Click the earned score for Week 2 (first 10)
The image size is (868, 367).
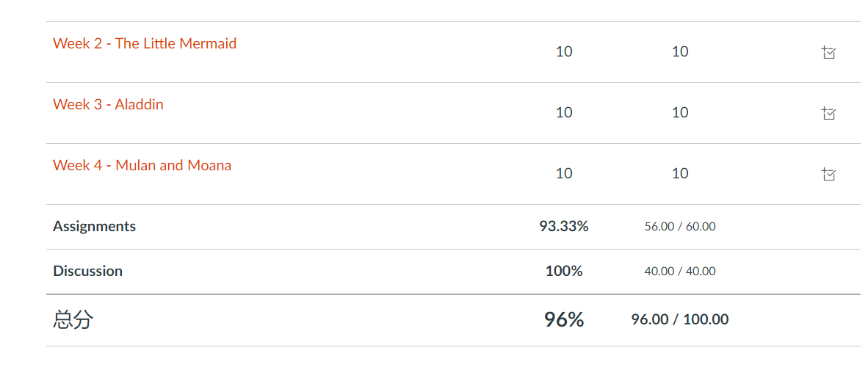click(x=564, y=51)
